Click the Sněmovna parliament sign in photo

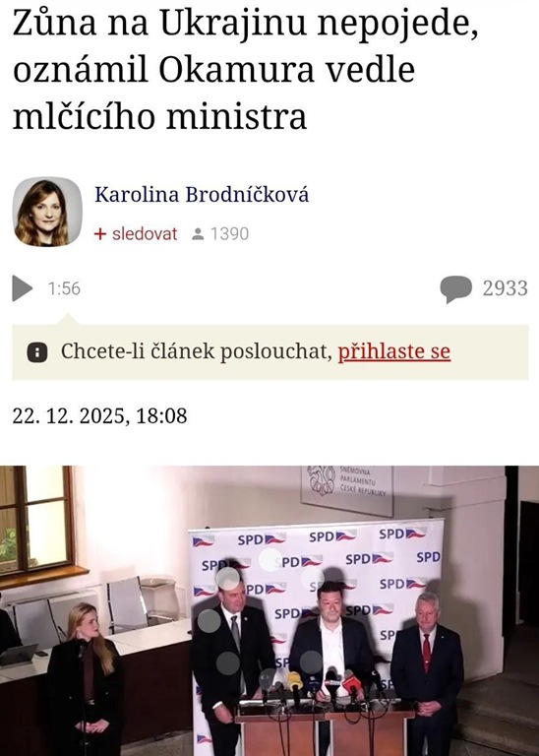point(347,488)
